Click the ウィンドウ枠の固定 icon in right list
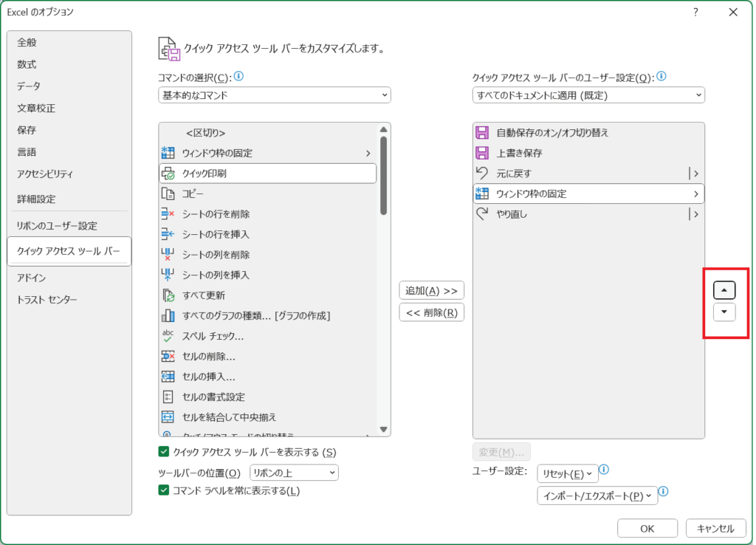The height and width of the screenshot is (545, 756). [x=482, y=193]
